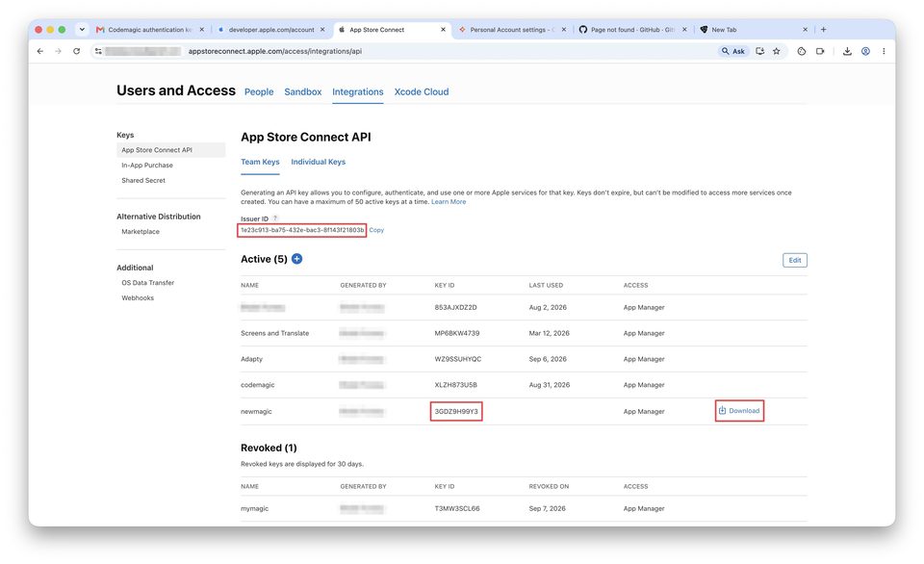The width and height of the screenshot is (924, 564).
Task: Click the Mar 12, 2026 last used date
Action: [x=550, y=334]
